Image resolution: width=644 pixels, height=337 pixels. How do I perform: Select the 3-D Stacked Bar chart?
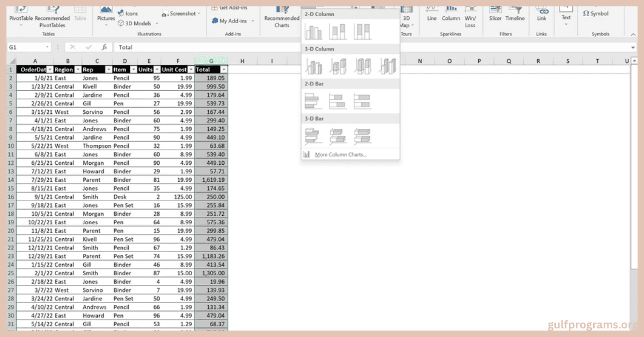338,136
